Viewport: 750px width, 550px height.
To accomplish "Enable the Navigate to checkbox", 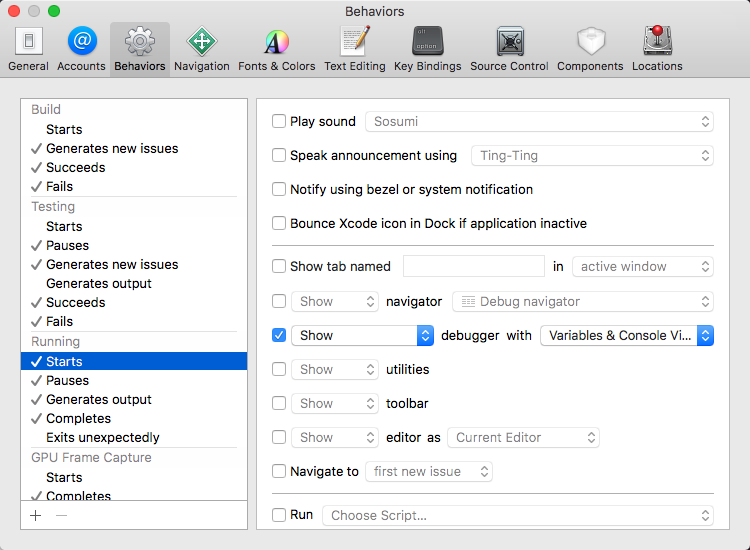I will 279,471.
